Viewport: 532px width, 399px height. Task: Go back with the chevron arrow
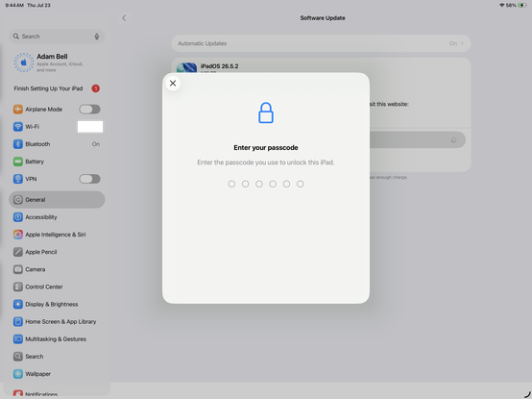(x=124, y=18)
